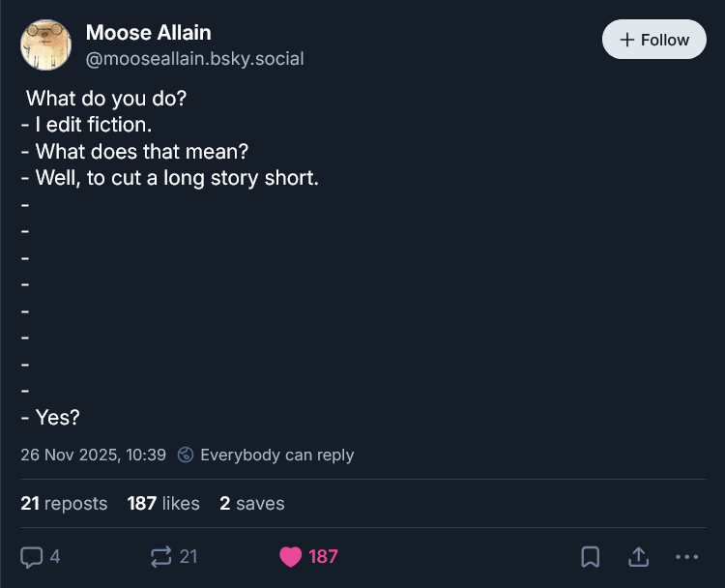Image resolution: width=725 pixels, height=588 pixels.
Task: Click the reply count number 4
Action: (55, 556)
